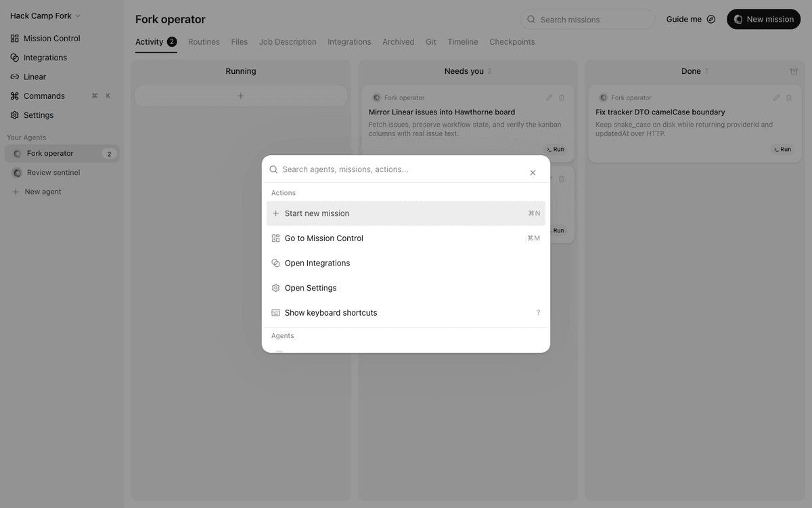Switch to the Files tab
The image size is (812, 508).
(240, 42)
